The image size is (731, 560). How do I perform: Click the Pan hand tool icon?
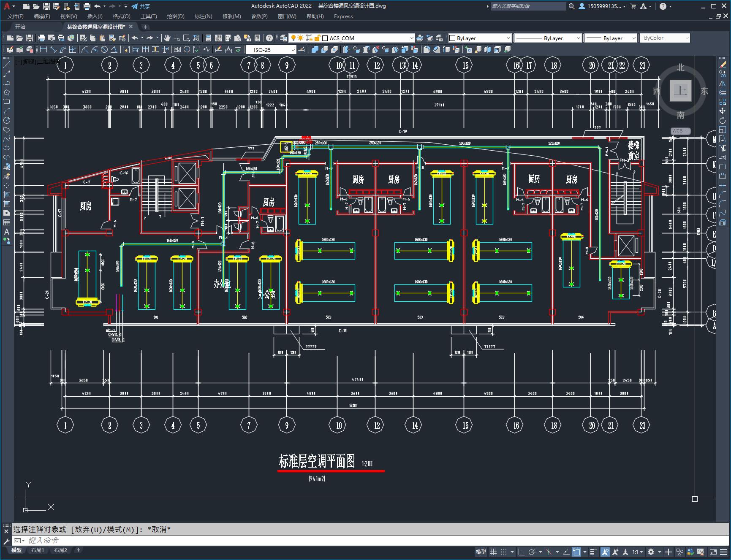tap(167, 38)
